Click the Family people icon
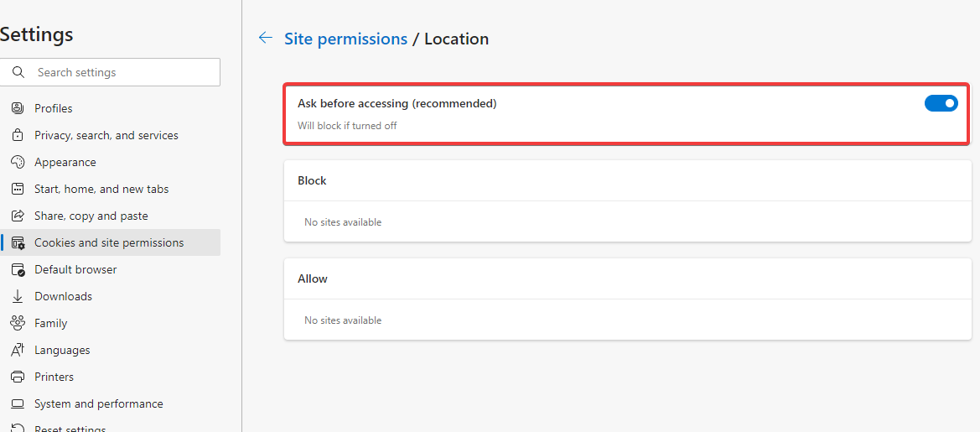The width and height of the screenshot is (980, 432). tap(18, 323)
